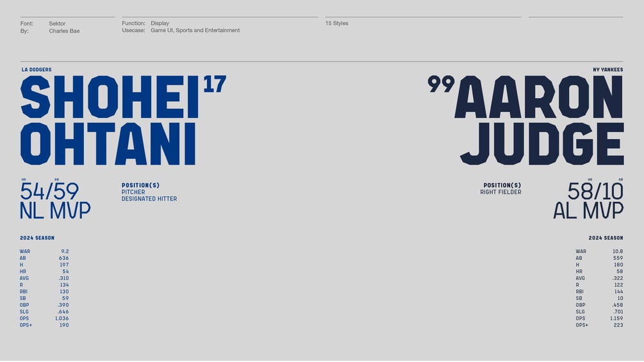Click the large '54/59' figure

coord(49,192)
